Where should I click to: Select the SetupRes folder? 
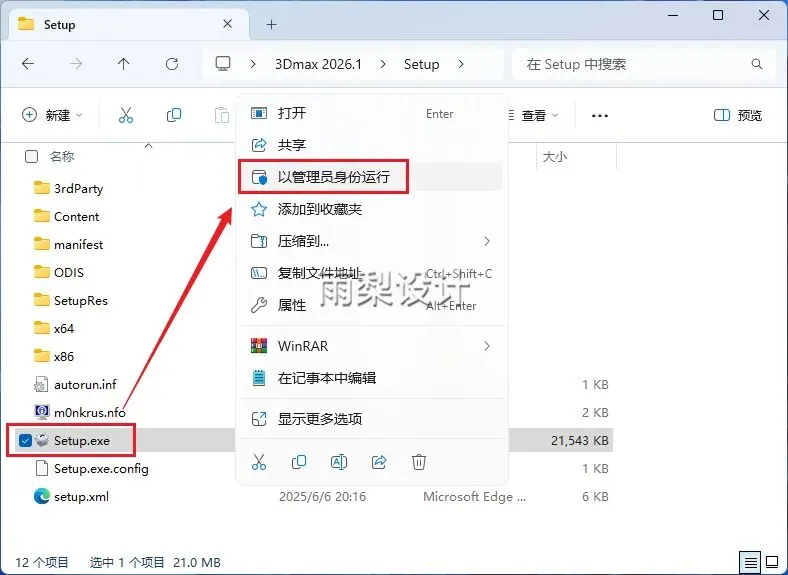pyautogui.click(x=70, y=301)
